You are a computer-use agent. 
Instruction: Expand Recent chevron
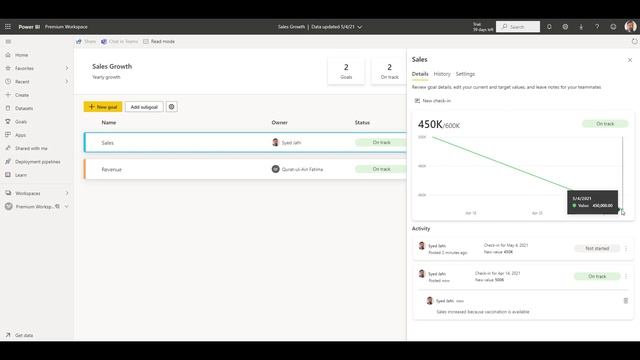[x=67, y=82]
